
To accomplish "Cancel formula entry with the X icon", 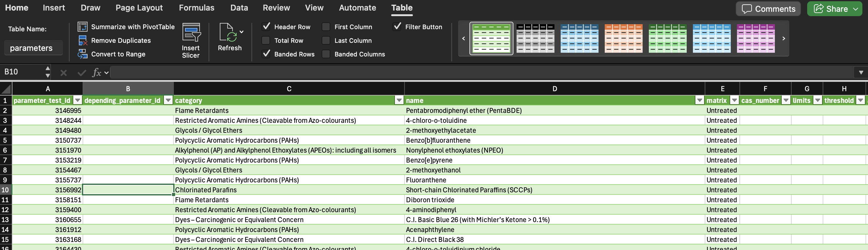I will [x=63, y=72].
